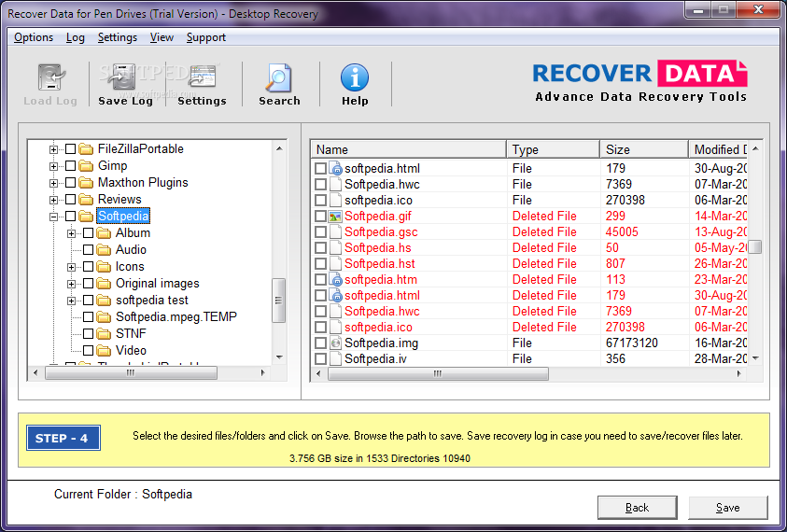The image size is (787, 532).
Task: Click the Video folder icon
Action: click(x=104, y=350)
